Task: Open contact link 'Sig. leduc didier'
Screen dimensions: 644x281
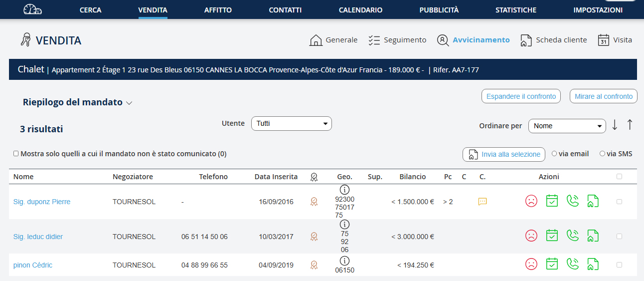Action: [x=38, y=237]
